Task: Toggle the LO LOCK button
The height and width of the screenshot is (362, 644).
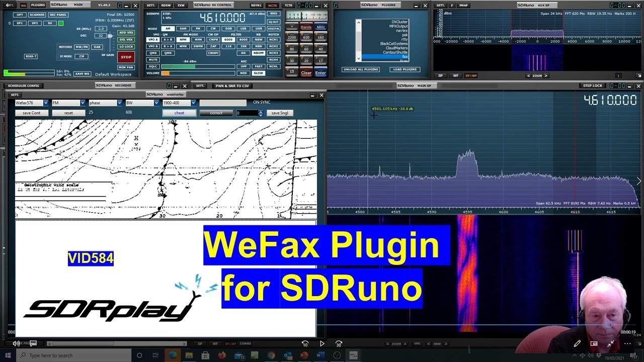Action: [126, 46]
